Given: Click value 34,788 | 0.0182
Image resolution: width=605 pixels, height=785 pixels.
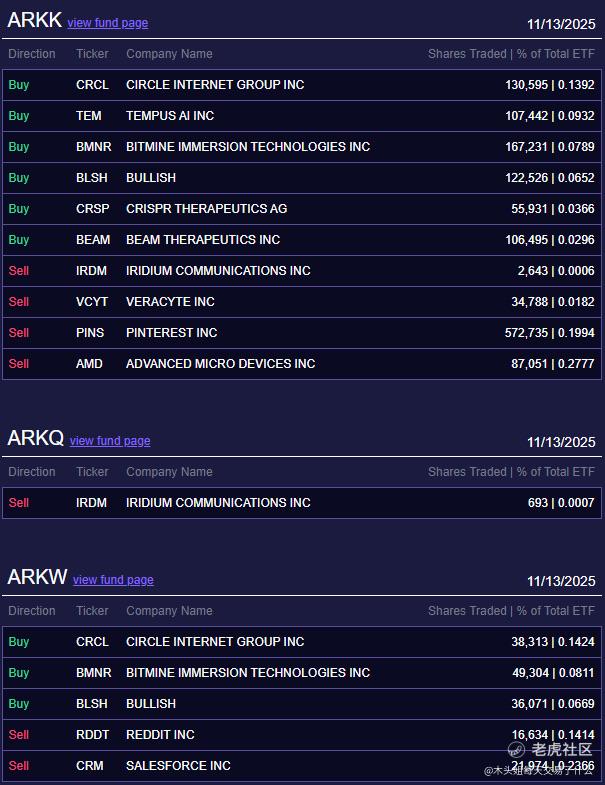Looking at the screenshot, I should click(553, 302).
